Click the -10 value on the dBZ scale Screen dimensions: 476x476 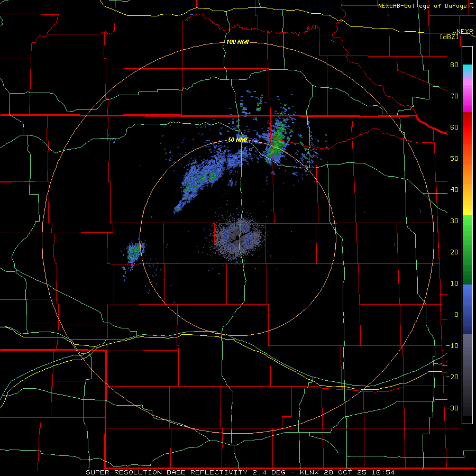(452, 346)
